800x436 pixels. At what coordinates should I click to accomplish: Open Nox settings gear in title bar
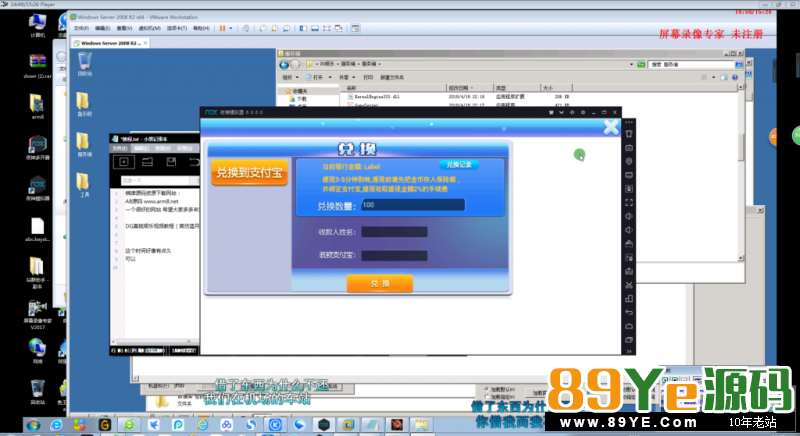(x=583, y=112)
